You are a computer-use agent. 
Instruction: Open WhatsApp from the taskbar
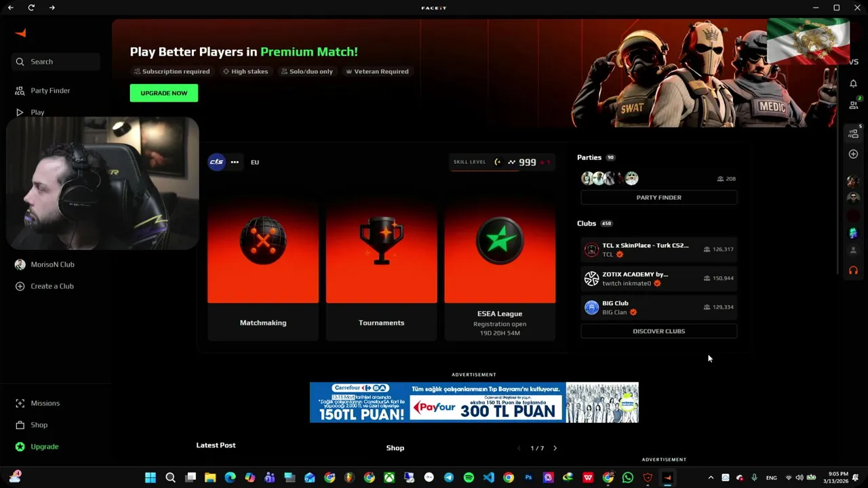[627, 477]
